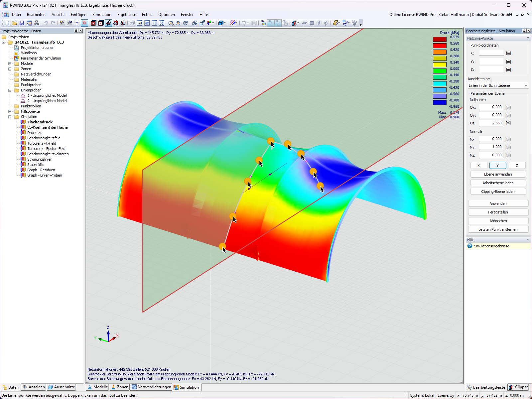532x399 pixels.
Task: Open an existing project file
Action: click(x=15, y=23)
